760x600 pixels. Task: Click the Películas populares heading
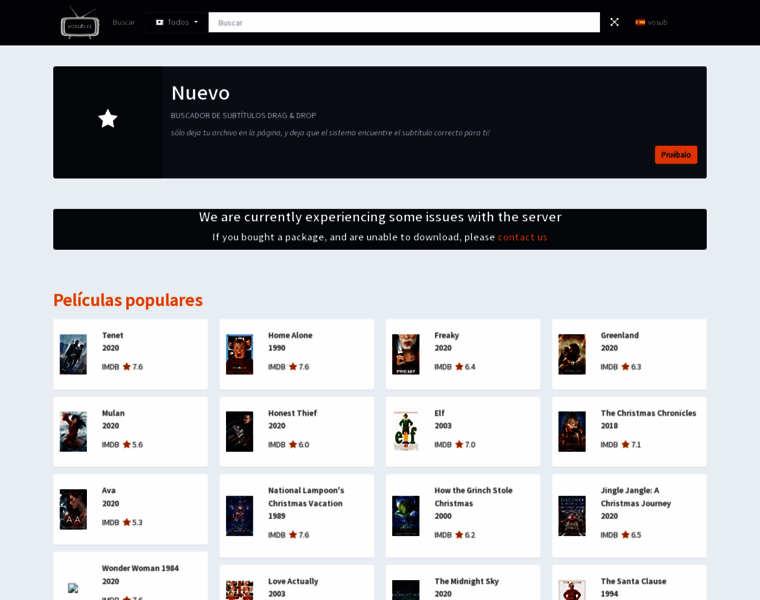(x=128, y=300)
